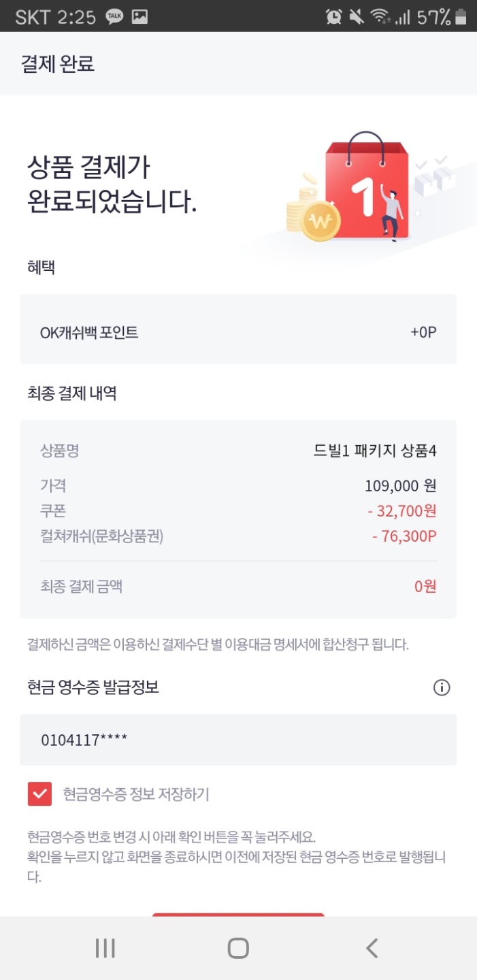Tap the image notification icon in status bar

click(139, 16)
